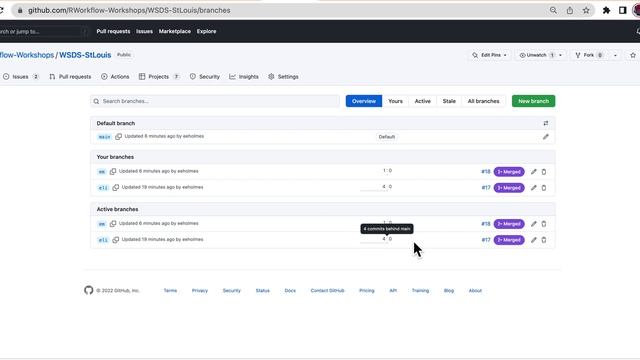640x360 pixels.
Task: Switch to the Actions tab
Action: (x=115, y=77)
